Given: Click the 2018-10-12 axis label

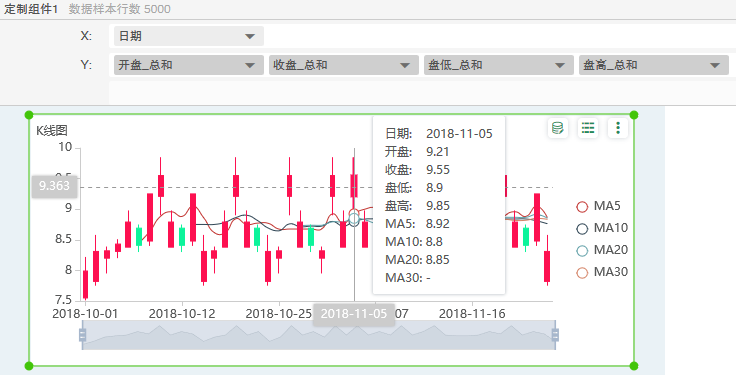Looking at the screenshot, I should pyautogui.click(x=182, y=314).
